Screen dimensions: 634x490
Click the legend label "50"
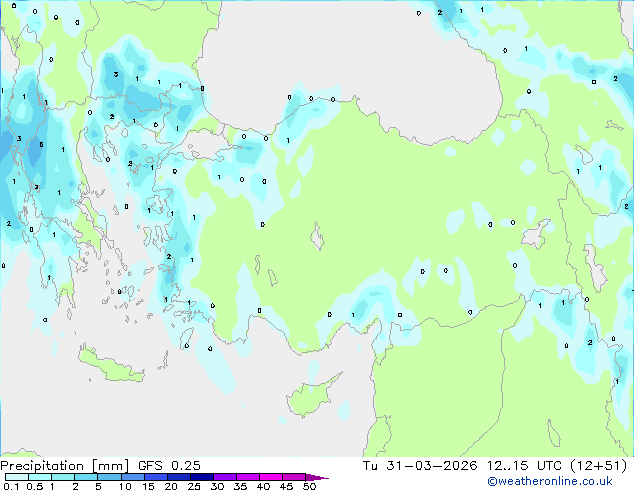pos(309,486)
